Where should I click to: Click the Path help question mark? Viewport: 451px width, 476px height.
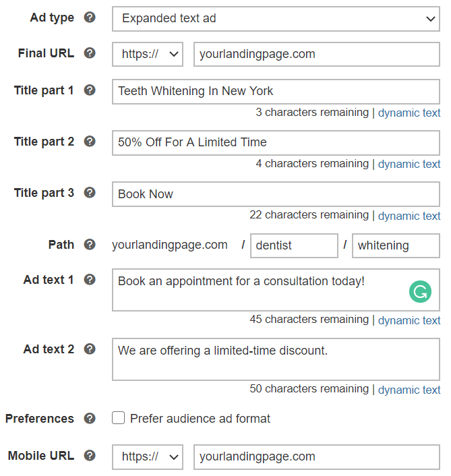click(90, 244)
